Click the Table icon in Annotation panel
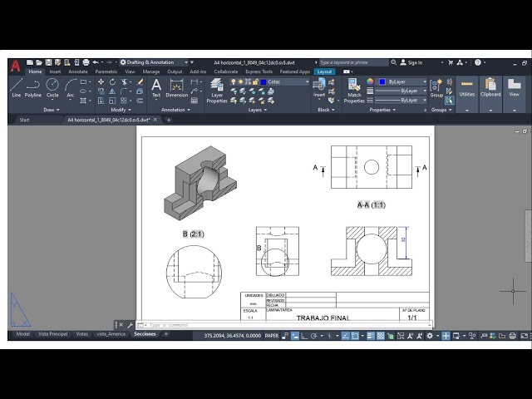Screen dimensions: 532x399 pyautogui.click(x=195, y=101)
